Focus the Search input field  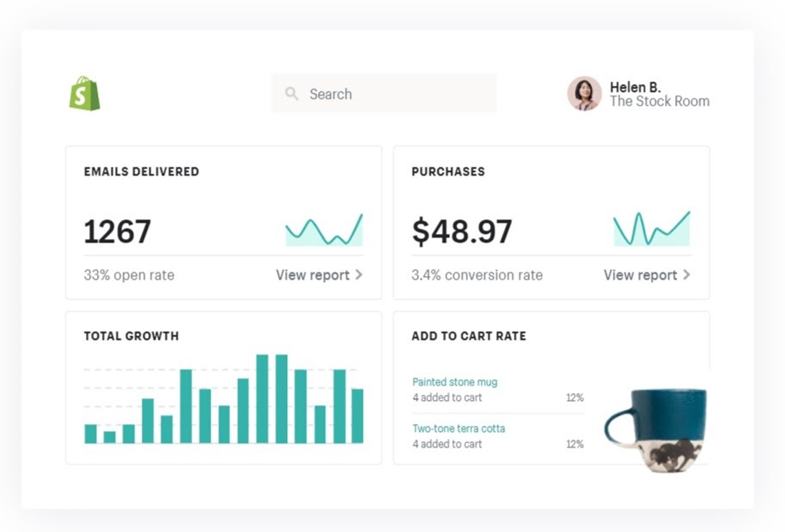tap(392, 94)
